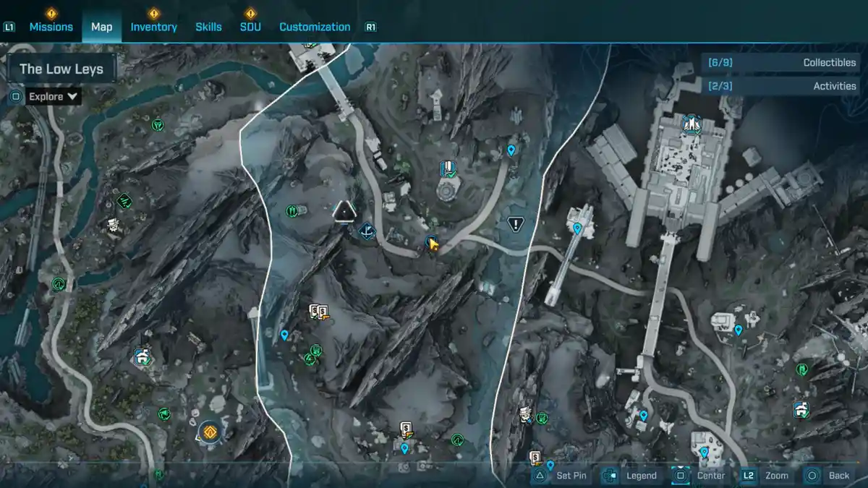Open the map Legend
Image resolution: width=868 pixels, height=488 pixels.
coord(631,475)
